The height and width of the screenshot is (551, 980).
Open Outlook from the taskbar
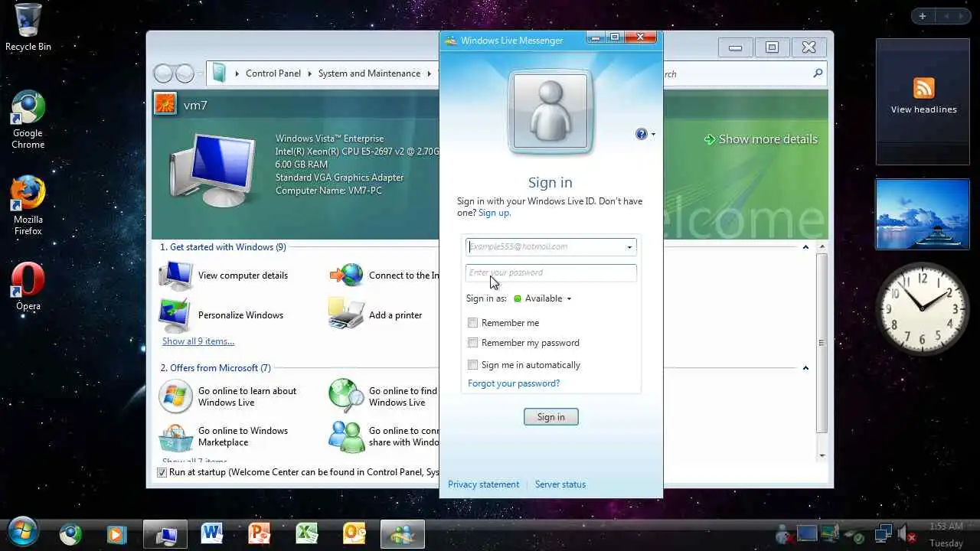point(355,533)
